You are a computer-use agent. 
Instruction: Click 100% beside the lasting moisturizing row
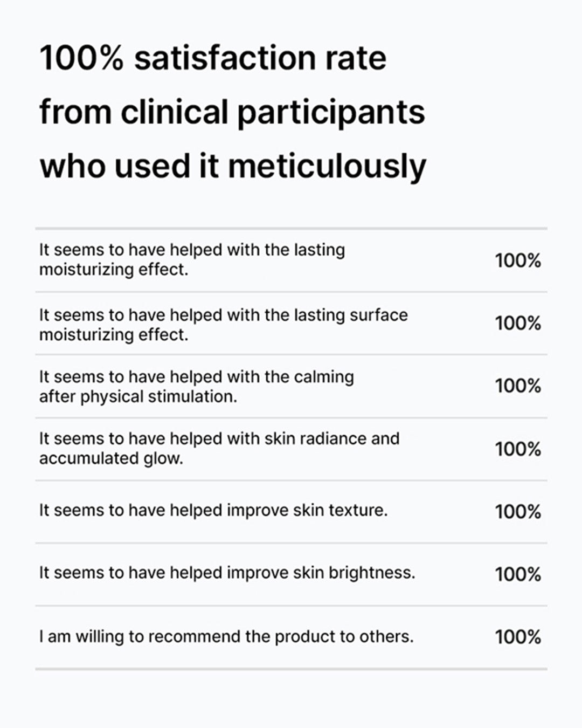point(518,261)
